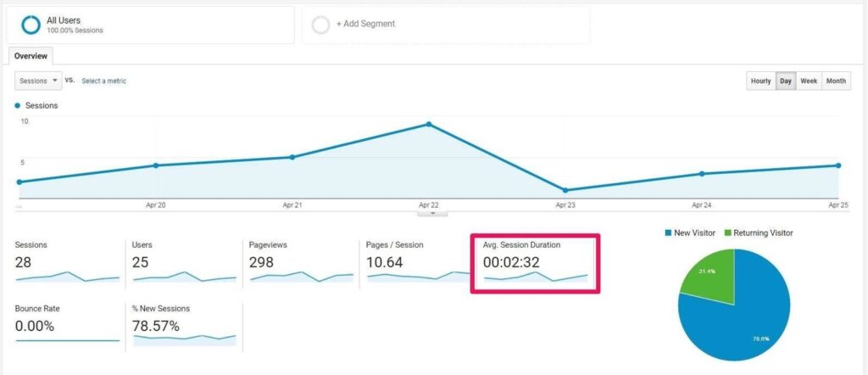Screen dimensions: 868x375
Task: Click the Apr 20 axis label
Action: click(156, 205)
